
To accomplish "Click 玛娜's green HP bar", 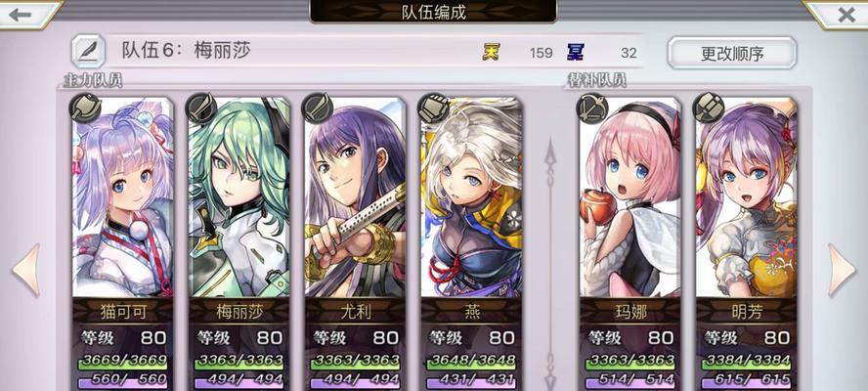I will click(631, 362).
